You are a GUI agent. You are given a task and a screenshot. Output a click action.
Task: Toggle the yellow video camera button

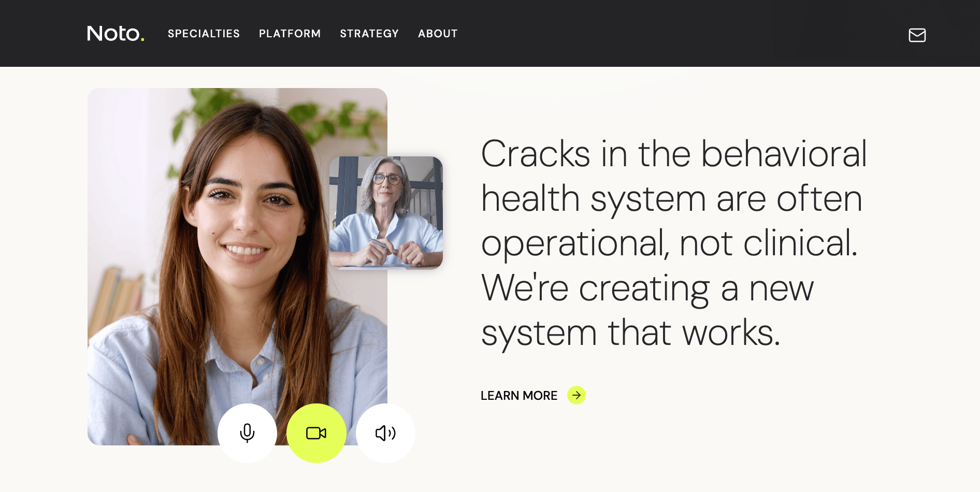316,433
